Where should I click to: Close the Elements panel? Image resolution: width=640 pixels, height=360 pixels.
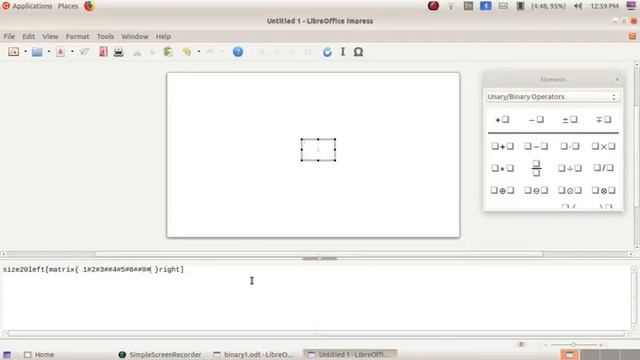pyautogui.click(x=618, y=79)
